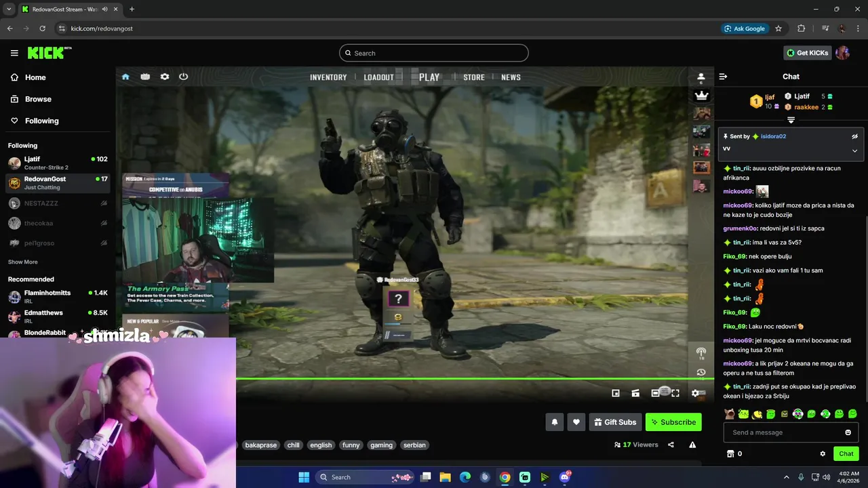Click Show More under Following
868x488 pixels.
(23, 262)
